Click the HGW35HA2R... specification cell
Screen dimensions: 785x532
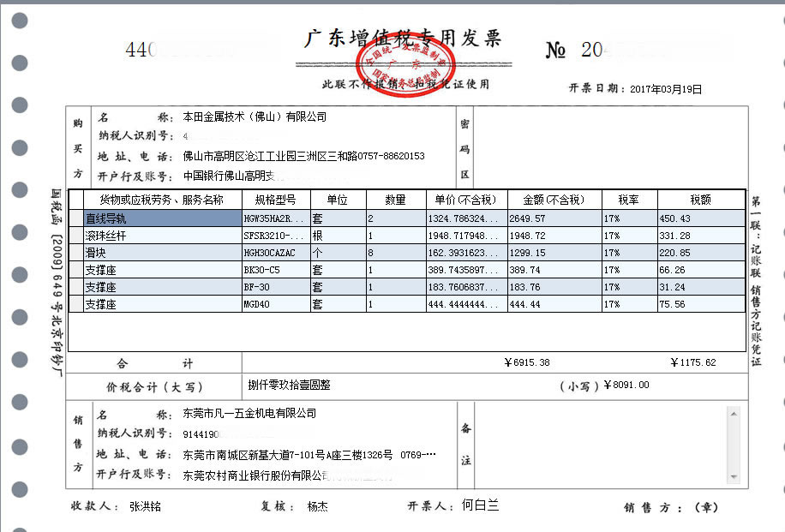click(276, 218)
